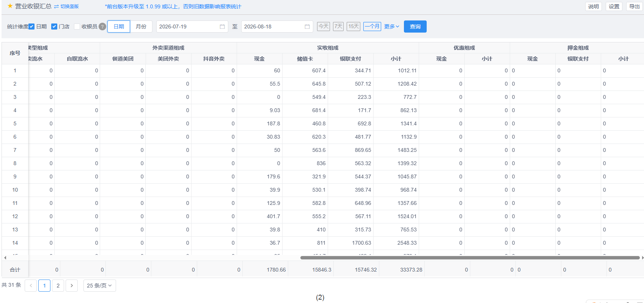This screenshot has width=644, height=303.
Task: Click the cell value 1341.4
Action: click(408, 124)
